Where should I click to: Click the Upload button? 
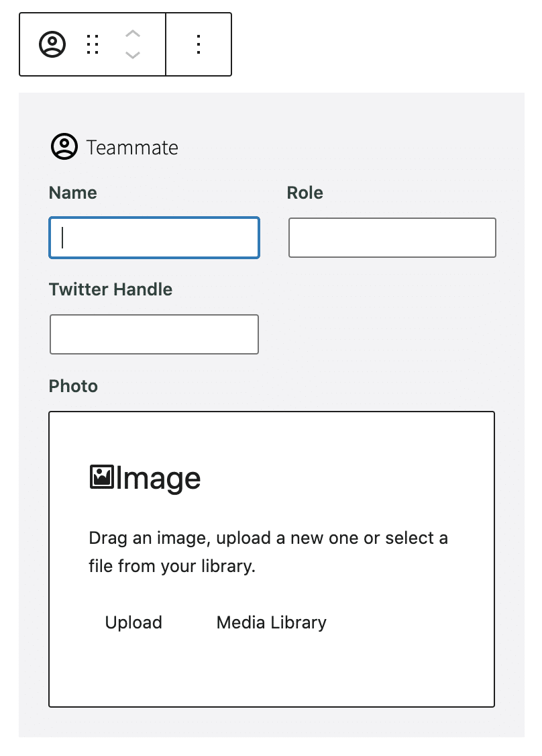click(x=133, y=622)
